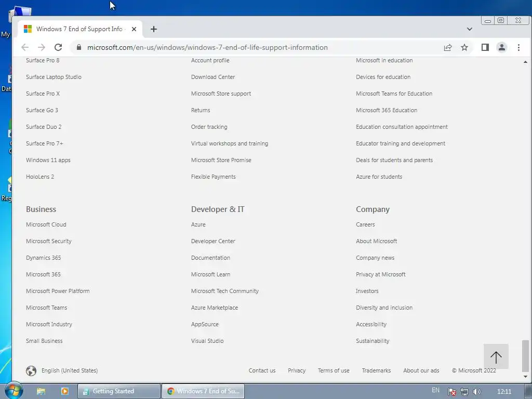Click the padlock site info icon

79,47
